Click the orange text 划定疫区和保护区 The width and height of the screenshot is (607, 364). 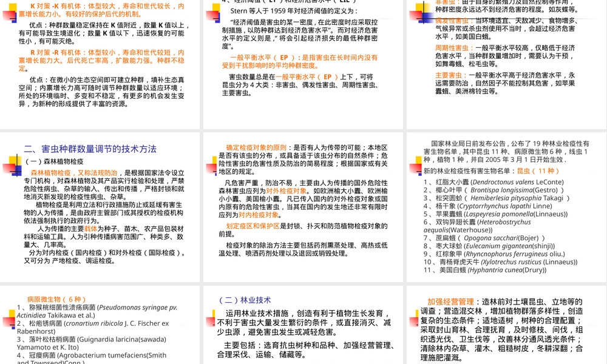[253, 226]
